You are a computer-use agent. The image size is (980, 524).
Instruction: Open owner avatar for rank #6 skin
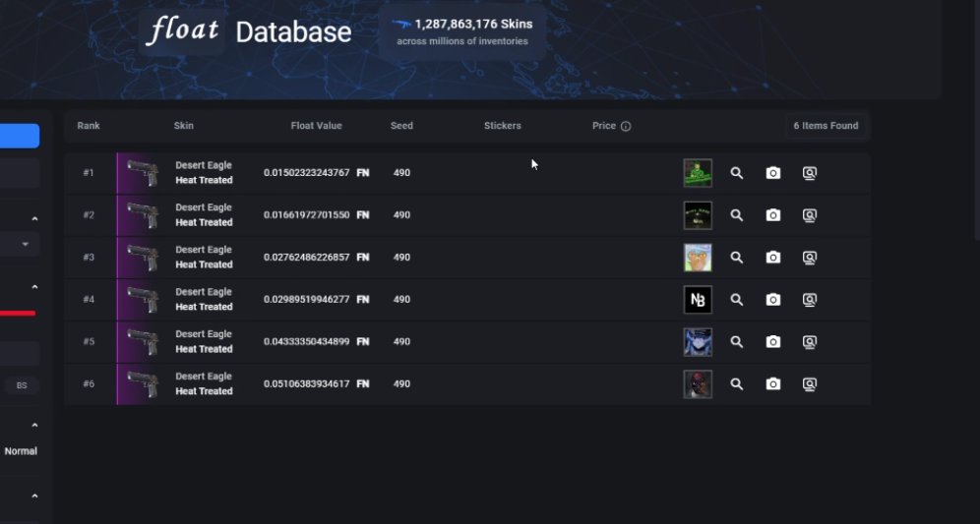[x=698, y=384]
